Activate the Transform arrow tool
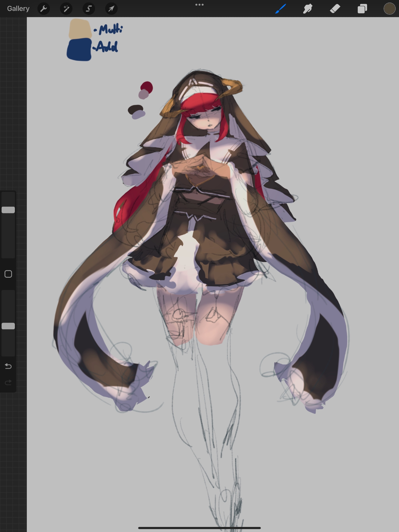Screen dimensions: 399x532 [x=111, y=9]
